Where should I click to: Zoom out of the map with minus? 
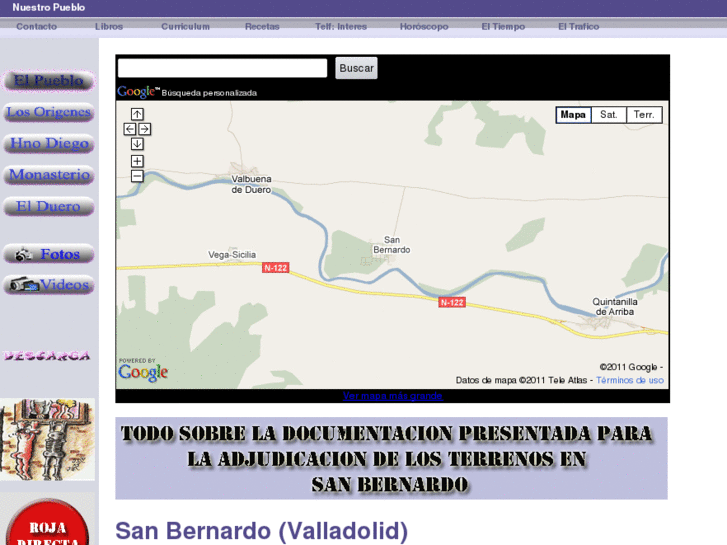137,176
